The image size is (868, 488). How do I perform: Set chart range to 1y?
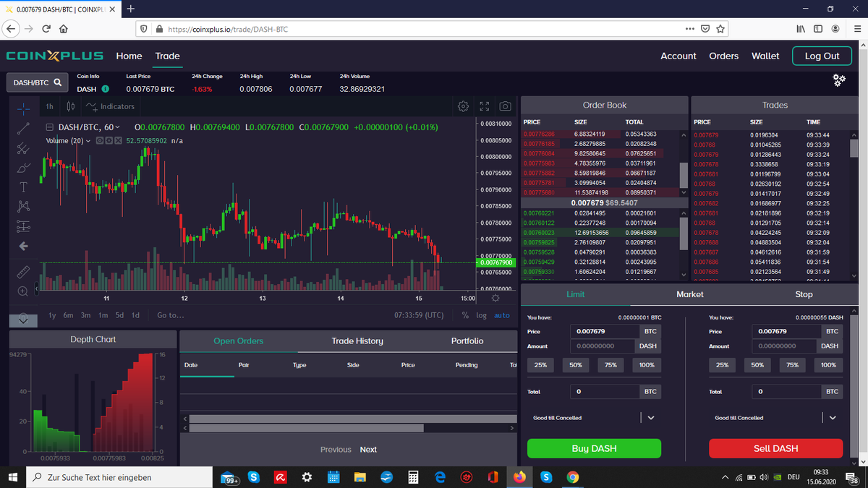tap(52, 315)
